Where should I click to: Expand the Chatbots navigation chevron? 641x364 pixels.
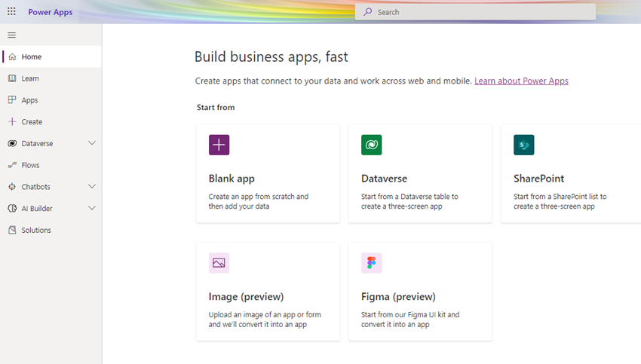pyautogui.click(x=92, y=187)
